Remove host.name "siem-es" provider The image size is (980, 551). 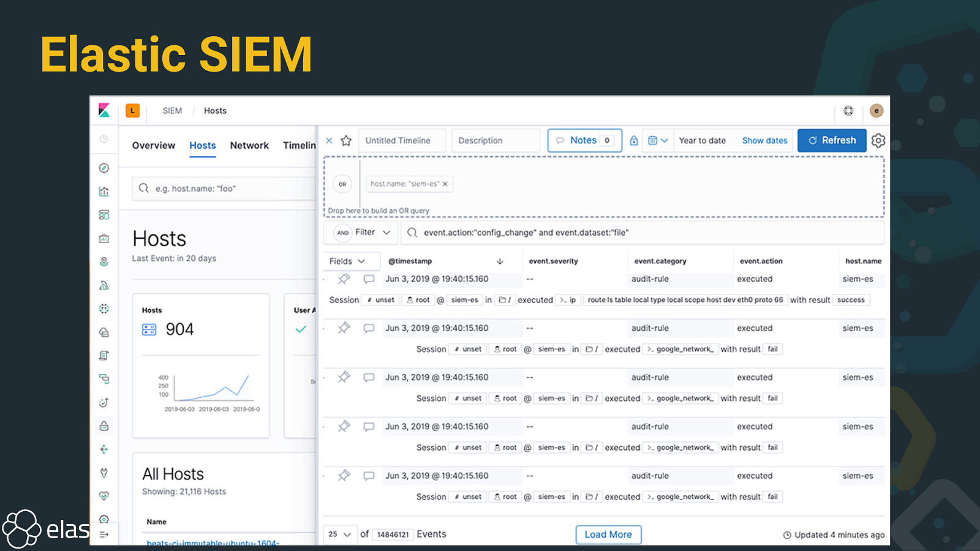pos(445,184)
